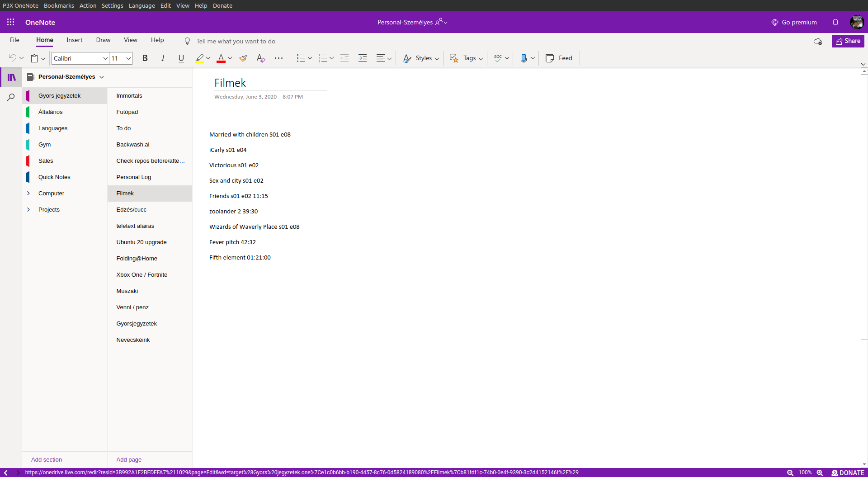Click the Decrease Indent icon
Screen dimensions: 868x477
(344, 58)
